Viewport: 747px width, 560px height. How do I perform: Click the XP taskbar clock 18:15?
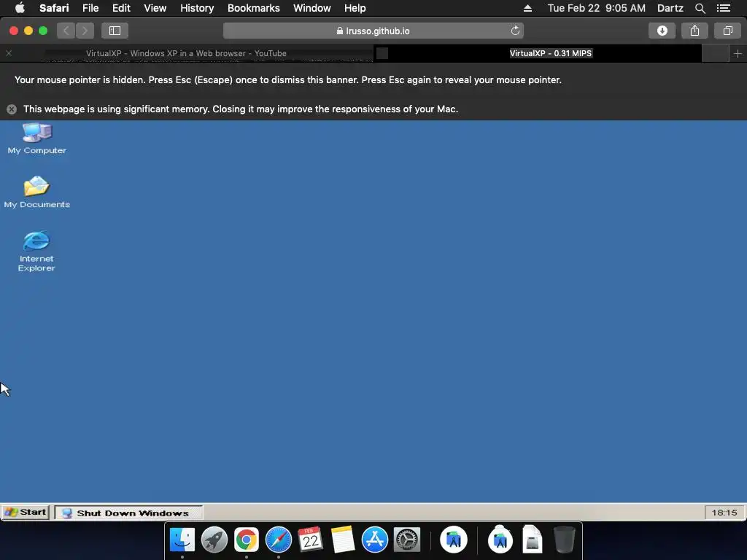(724, 513)
